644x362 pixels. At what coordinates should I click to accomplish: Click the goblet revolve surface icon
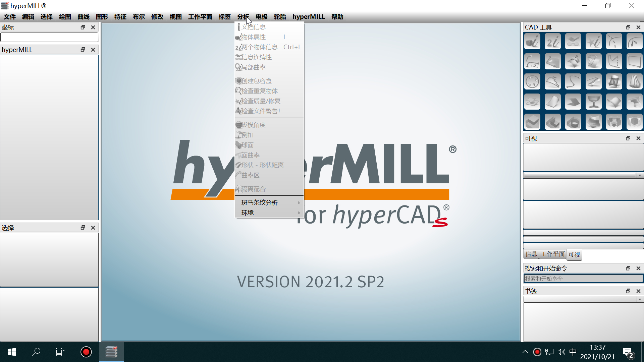pos(594,102)
